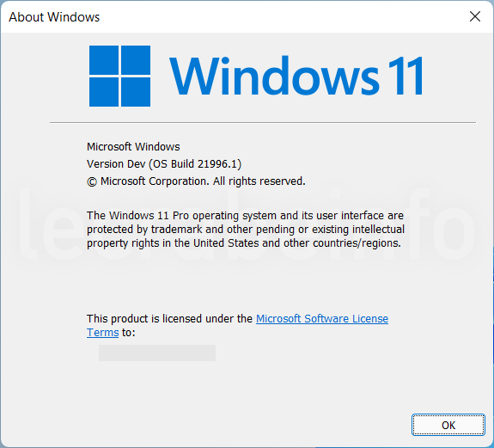The width and height of the screenshot is (494, 448).
Task: Click the bottom-right pane of Windows logo
Action: pos(136,92)
